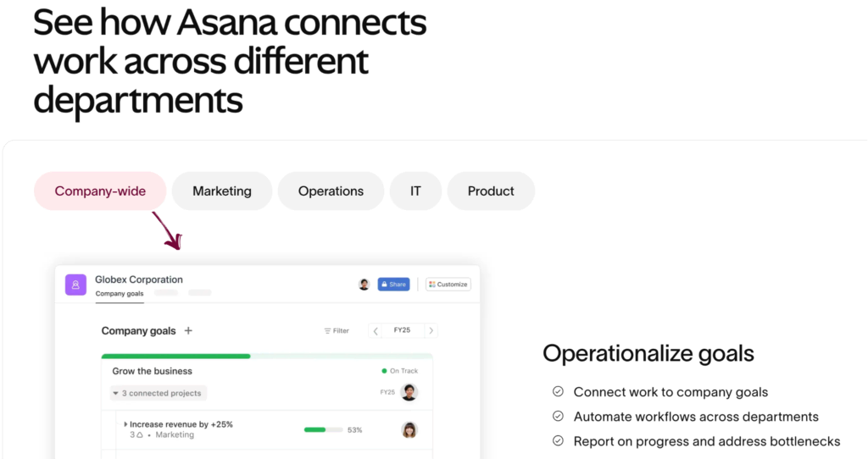
Task: Click checkmark beside Automate workflows across departments
Action: tap(558, 417)
